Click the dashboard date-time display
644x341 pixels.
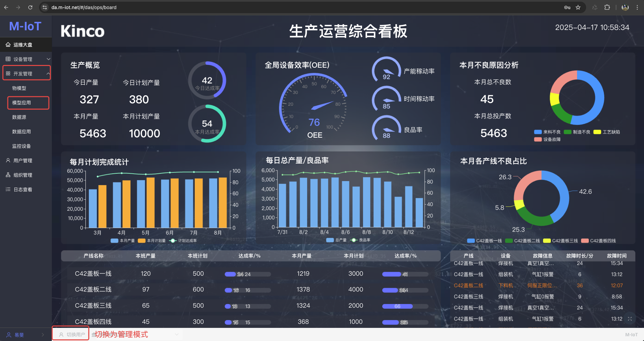tap(592, 28)
